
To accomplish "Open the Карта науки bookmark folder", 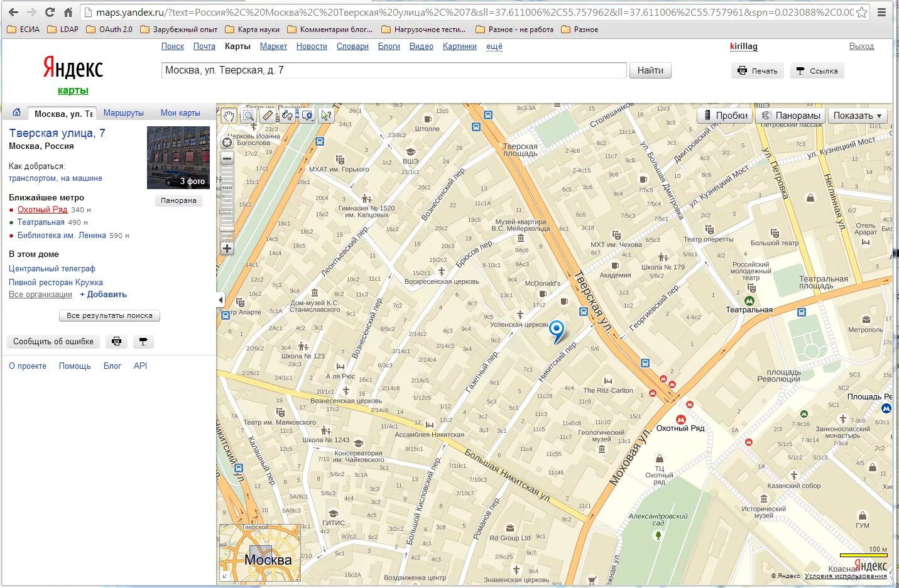I will click(252, 30).
